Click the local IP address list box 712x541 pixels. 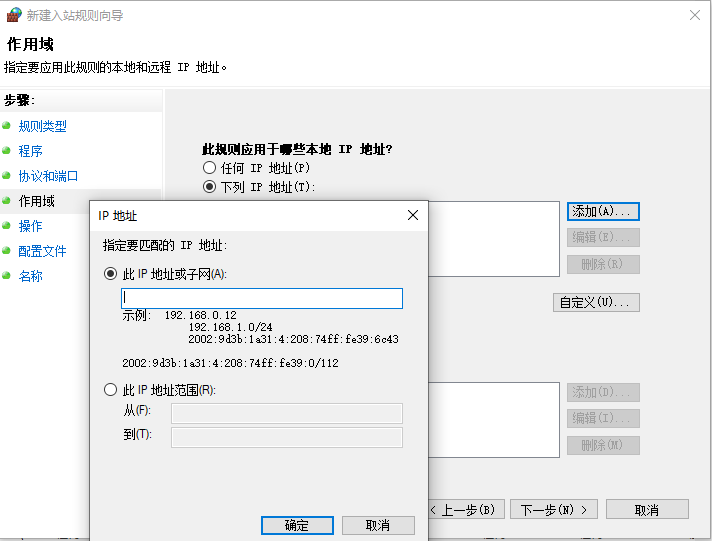click(x=494, y=239)
